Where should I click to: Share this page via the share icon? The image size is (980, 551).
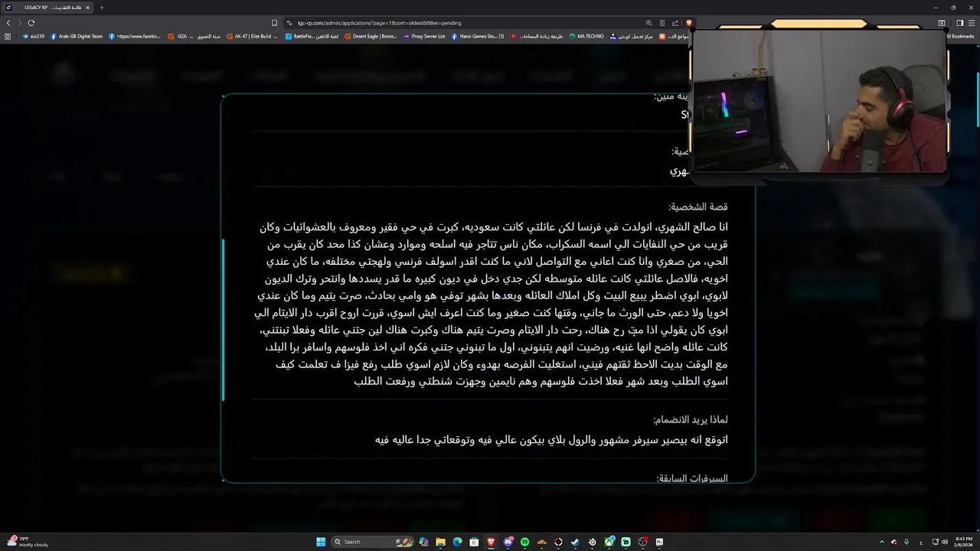[x=675, y=23]
